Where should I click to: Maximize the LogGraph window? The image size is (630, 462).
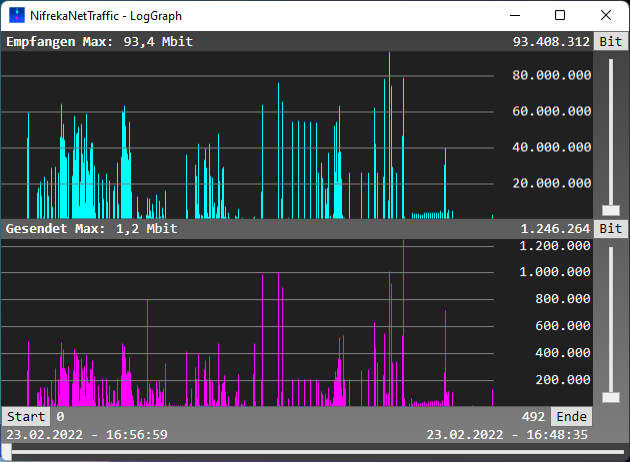pos(560,15)
